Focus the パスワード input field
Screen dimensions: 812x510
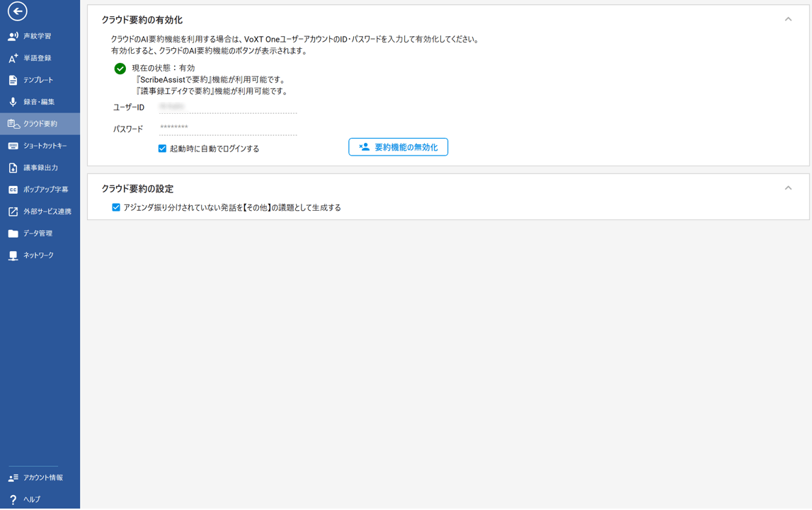point(227,128)
